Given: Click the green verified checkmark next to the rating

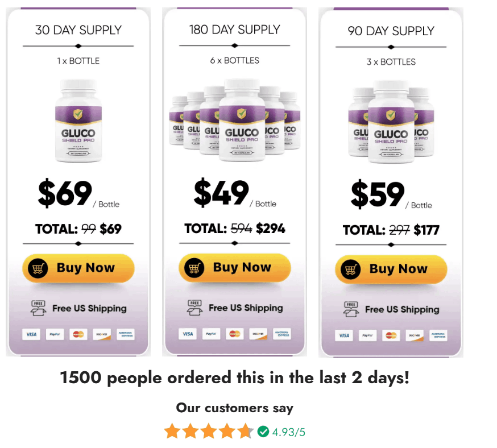Looking at the screenshot, I should pyautogui.click(x=263, y=431).
